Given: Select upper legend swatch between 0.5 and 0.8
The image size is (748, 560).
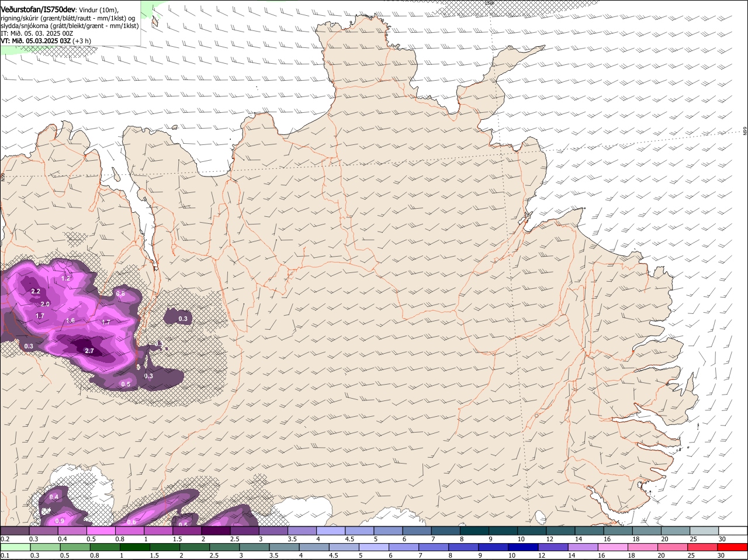Looking at the screenshot, I should (101, 530).
